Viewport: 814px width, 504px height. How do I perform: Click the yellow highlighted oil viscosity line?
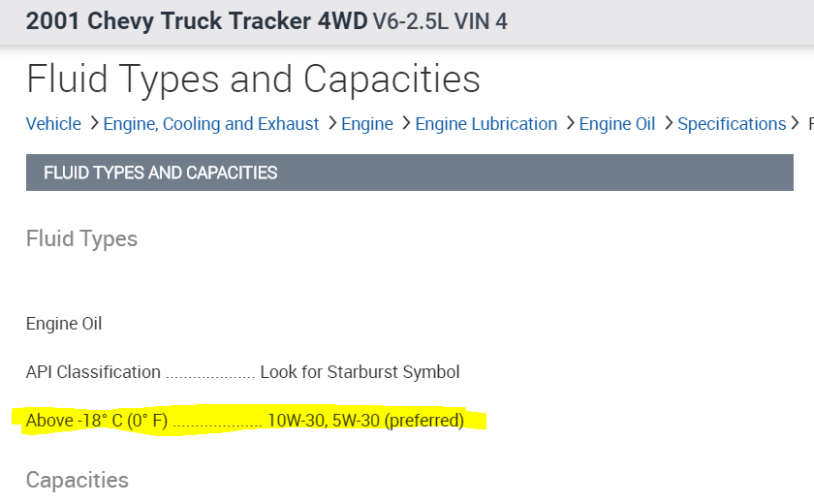(x=245, y=421)
